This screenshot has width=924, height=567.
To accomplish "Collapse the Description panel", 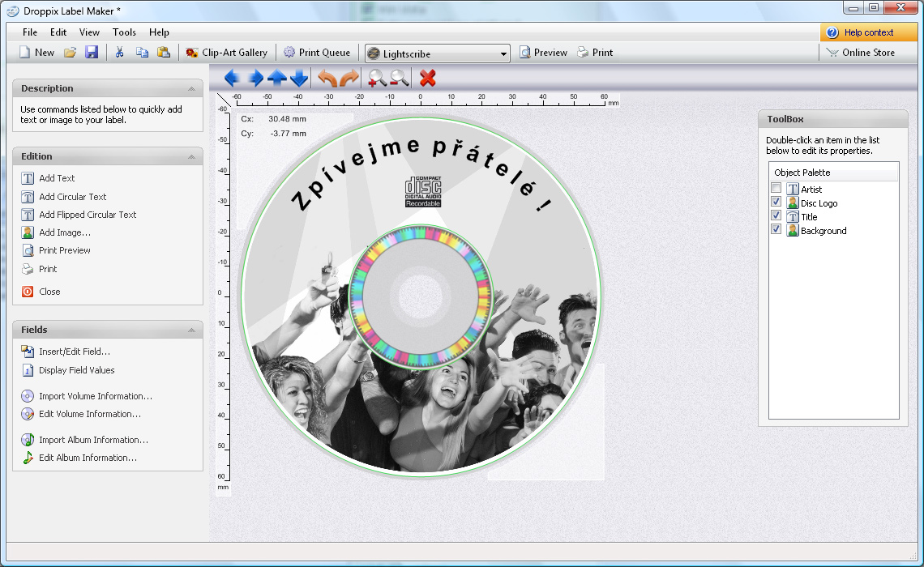I will point(192,88).
